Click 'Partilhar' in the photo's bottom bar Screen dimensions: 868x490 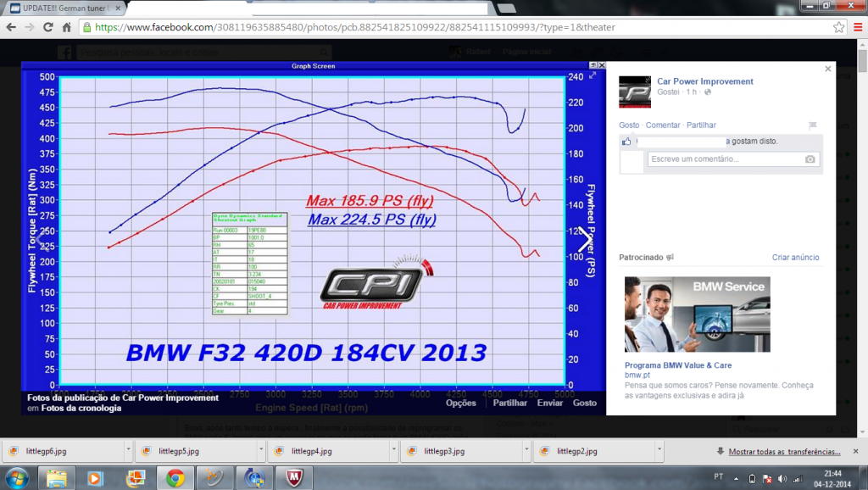point(509,403)
